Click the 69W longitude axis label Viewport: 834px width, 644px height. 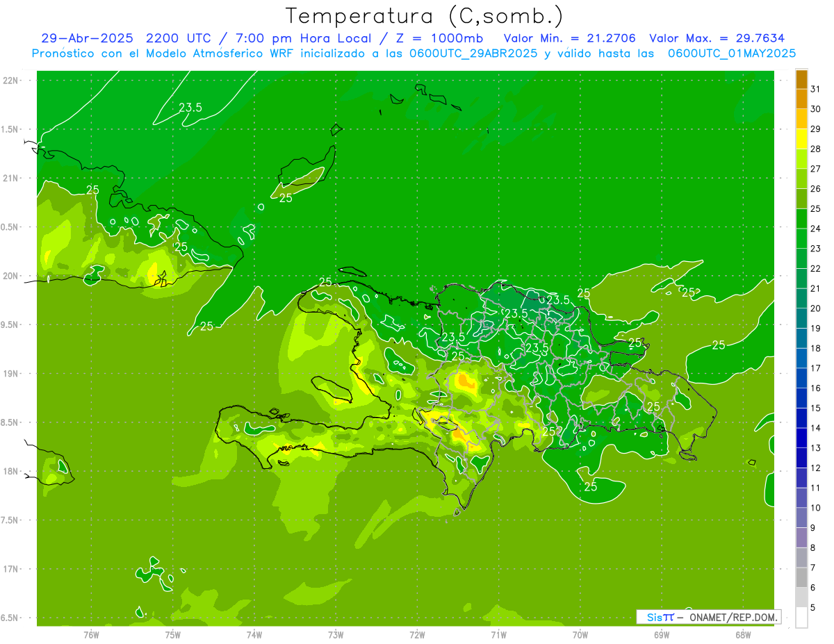tap(662, 635)
